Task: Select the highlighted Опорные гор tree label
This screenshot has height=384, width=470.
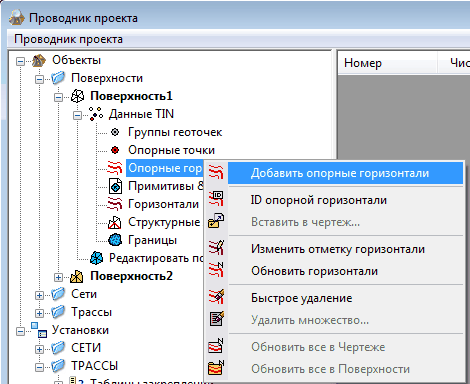Action: tap(165, 168)
